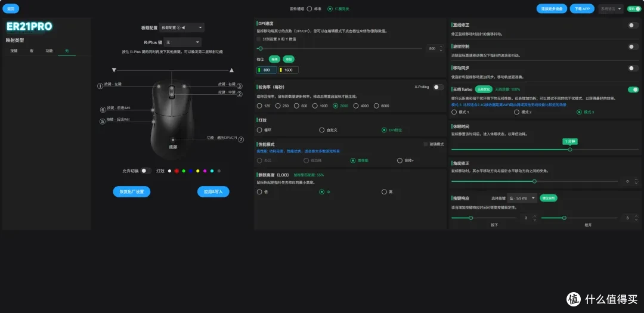
Task: Select the 循环 lighting effect radio
Action: (x=259, y=130)
